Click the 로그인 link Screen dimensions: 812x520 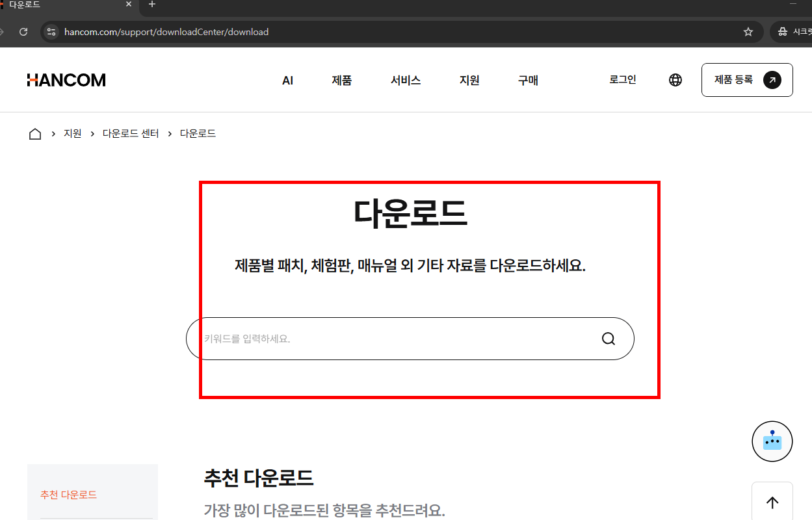point(622,79)
